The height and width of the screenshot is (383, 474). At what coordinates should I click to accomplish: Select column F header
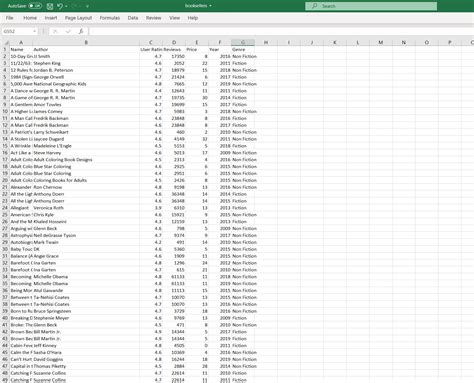pos(220,42)
